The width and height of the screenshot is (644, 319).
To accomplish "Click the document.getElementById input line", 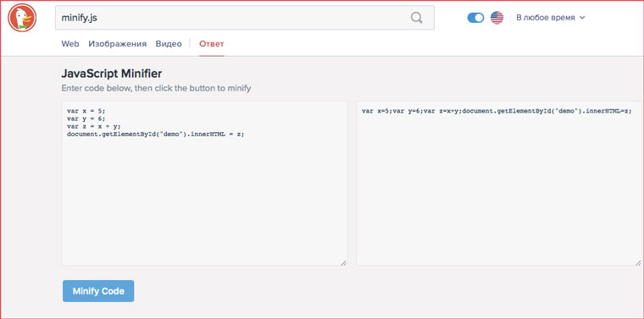I will click(x=155, y=134).
